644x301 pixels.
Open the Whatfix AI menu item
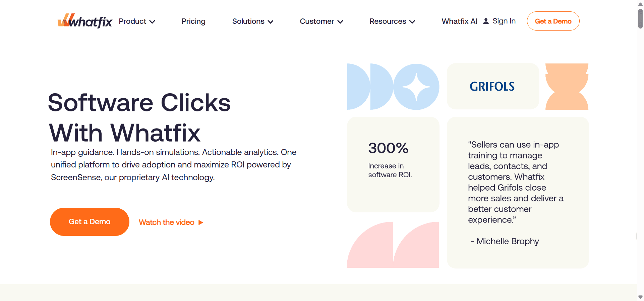coord(459,21)
